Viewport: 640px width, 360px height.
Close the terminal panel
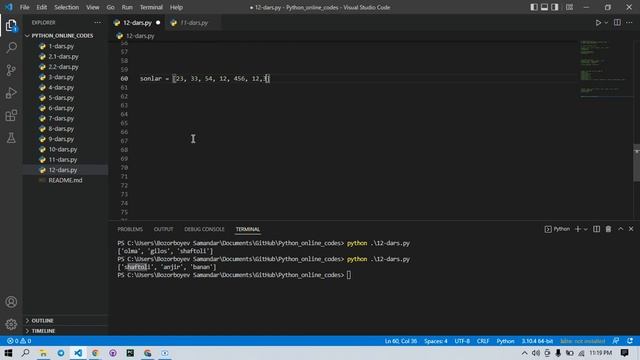(x=631, y=229)
